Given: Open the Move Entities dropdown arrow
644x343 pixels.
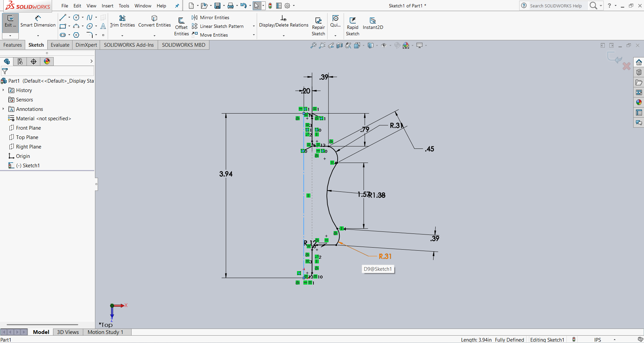Looking at the screenshot, I should (x=254, y=35).
